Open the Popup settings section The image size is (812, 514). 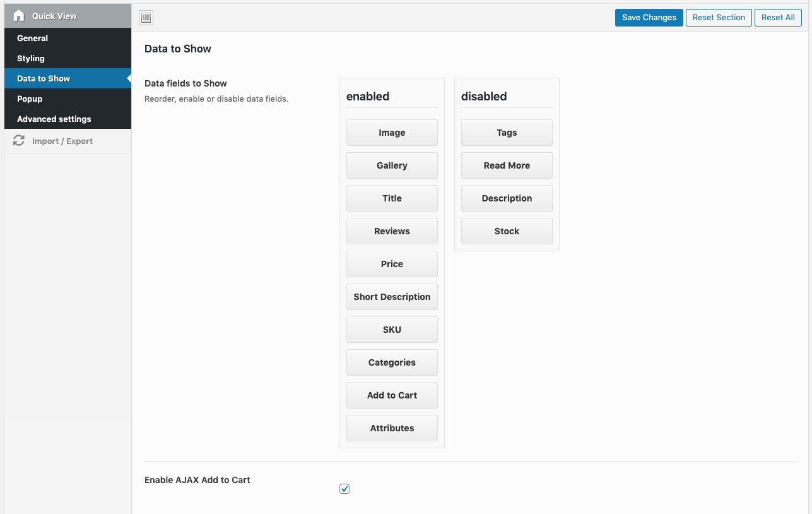tap(29, 99)
